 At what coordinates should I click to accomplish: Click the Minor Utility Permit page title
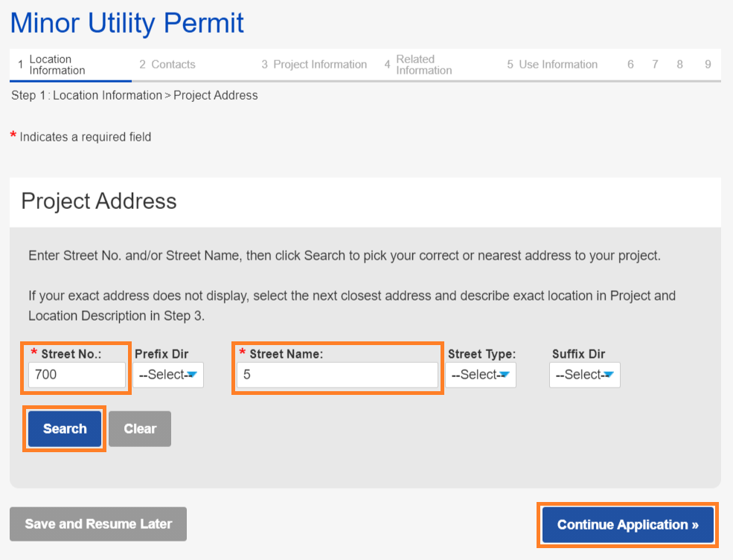click(x=127, y=23)
